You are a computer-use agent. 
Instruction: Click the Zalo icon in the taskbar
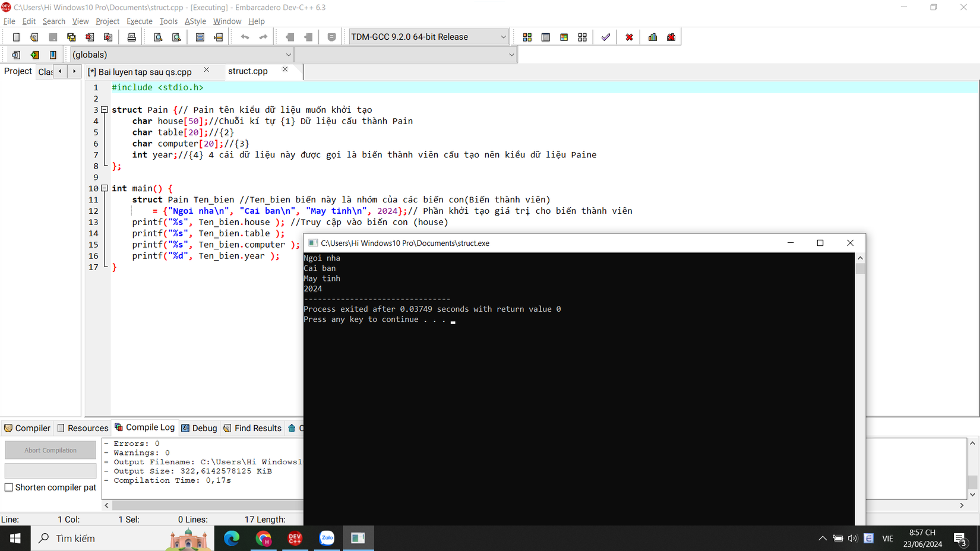[327, 538]
